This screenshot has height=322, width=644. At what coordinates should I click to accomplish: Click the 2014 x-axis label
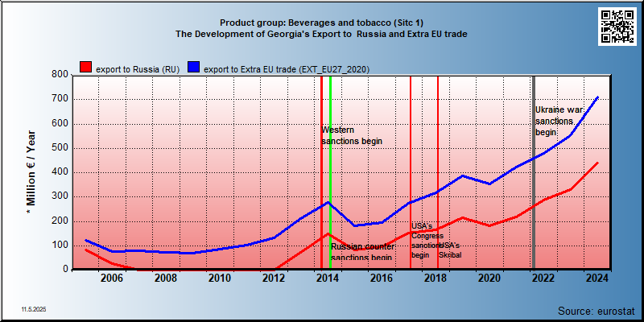328,278
